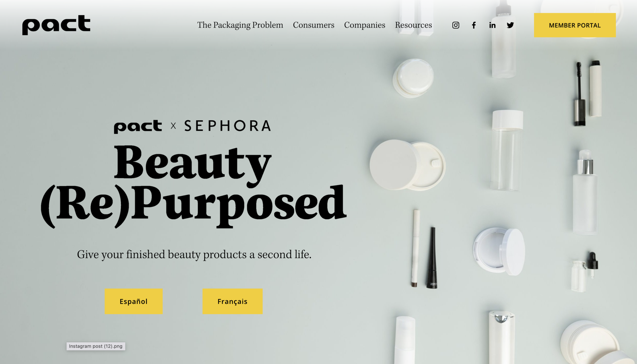Viewport: 637px width, 364px height.
Task: Click the pact x Sephora hero logo
Action: 192,126
